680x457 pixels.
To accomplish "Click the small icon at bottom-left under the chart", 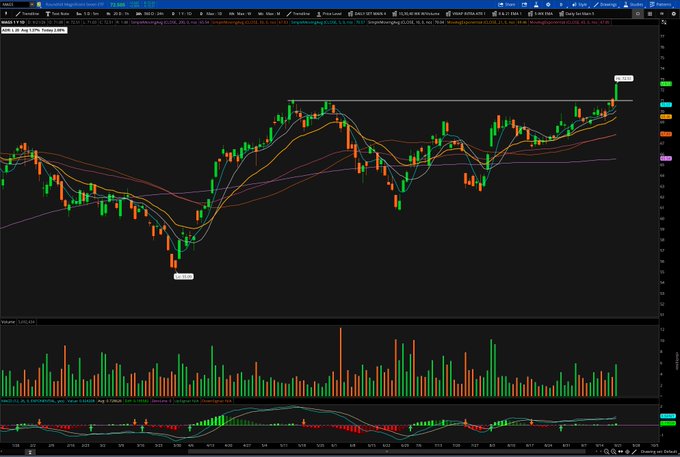I will [x=29, y=452].
